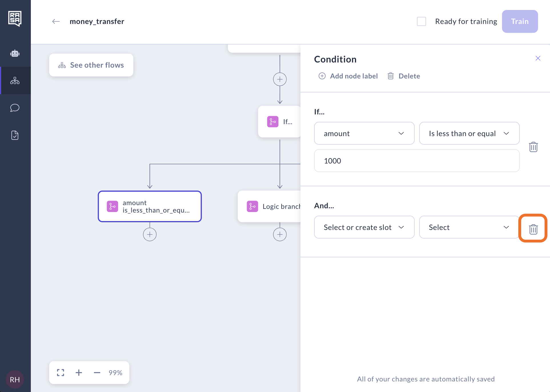Open the assistant robot icon in sidebar
Image resolution: width=550 pixels, height=392 pixels.
(x=15, y=53)
